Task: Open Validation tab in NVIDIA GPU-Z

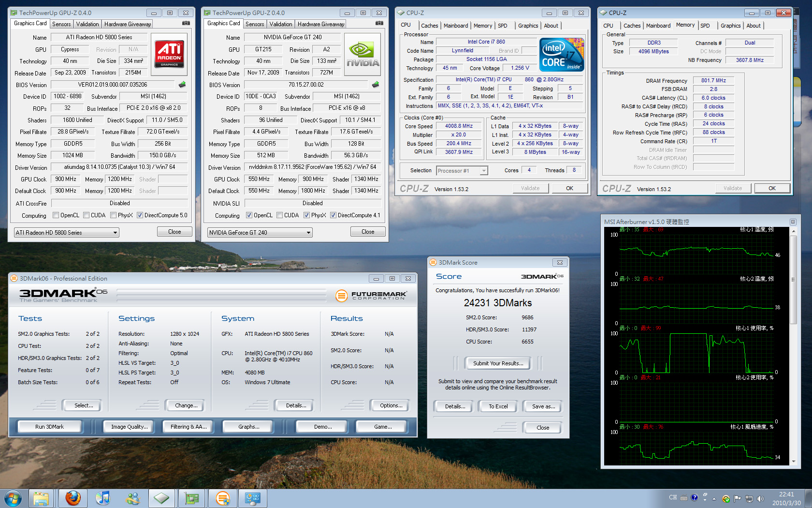Action: tap(281, 24)
